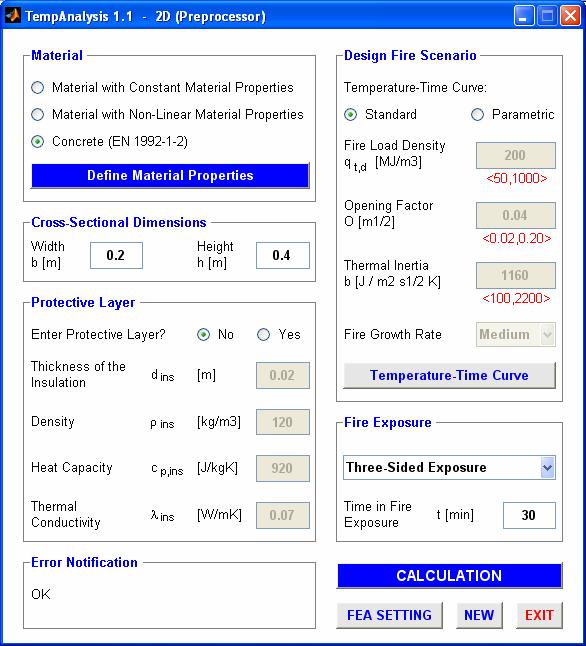Click the Time in Fire Exposure field
This screenshot has height=646, width=586.
point(529,515)
